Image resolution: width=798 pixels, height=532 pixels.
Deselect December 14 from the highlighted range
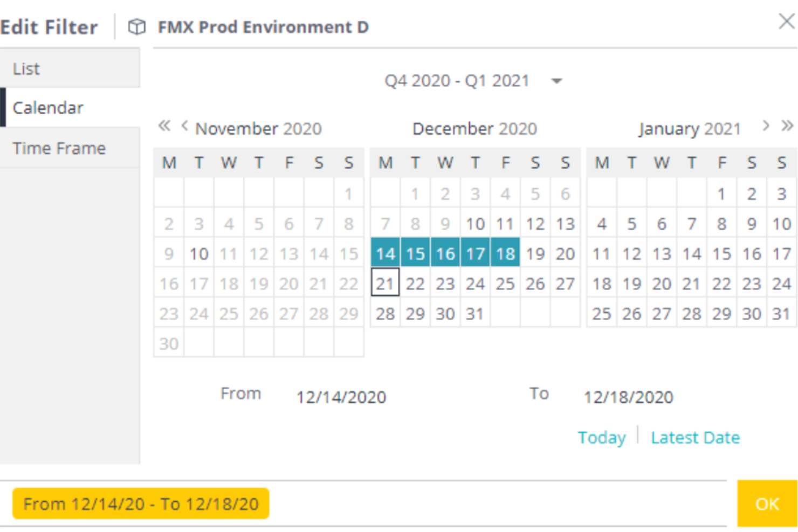(385, 253)
